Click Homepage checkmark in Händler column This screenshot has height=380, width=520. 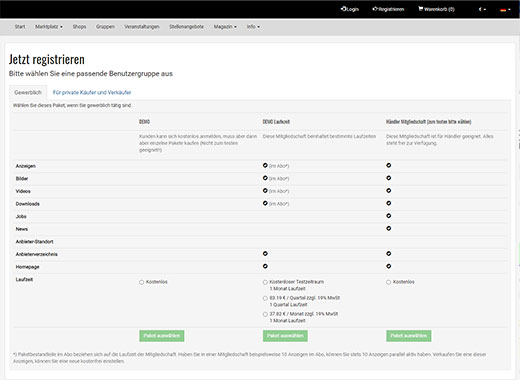click(389, 266)
